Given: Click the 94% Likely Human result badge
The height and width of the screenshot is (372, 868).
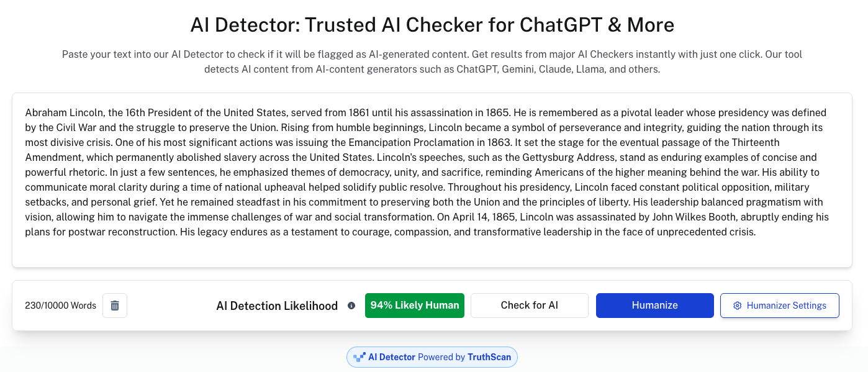Looking at the screenshot, I should 414,306.
